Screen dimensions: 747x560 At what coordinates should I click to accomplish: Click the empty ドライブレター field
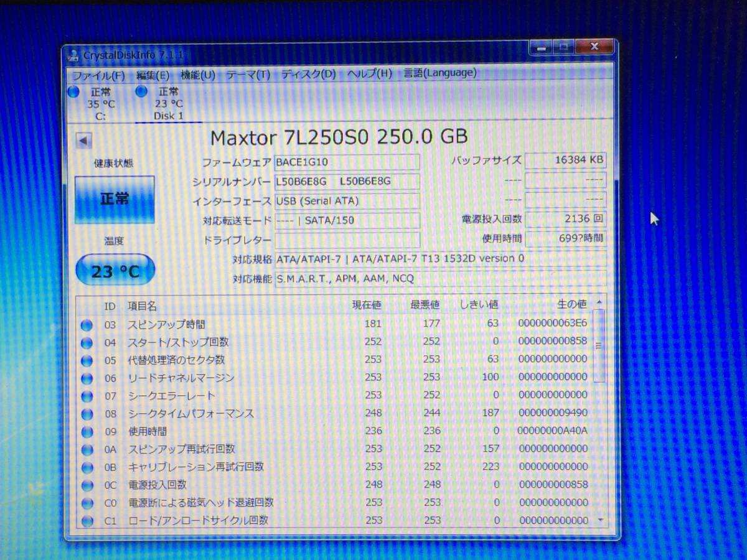click(347, 240)
